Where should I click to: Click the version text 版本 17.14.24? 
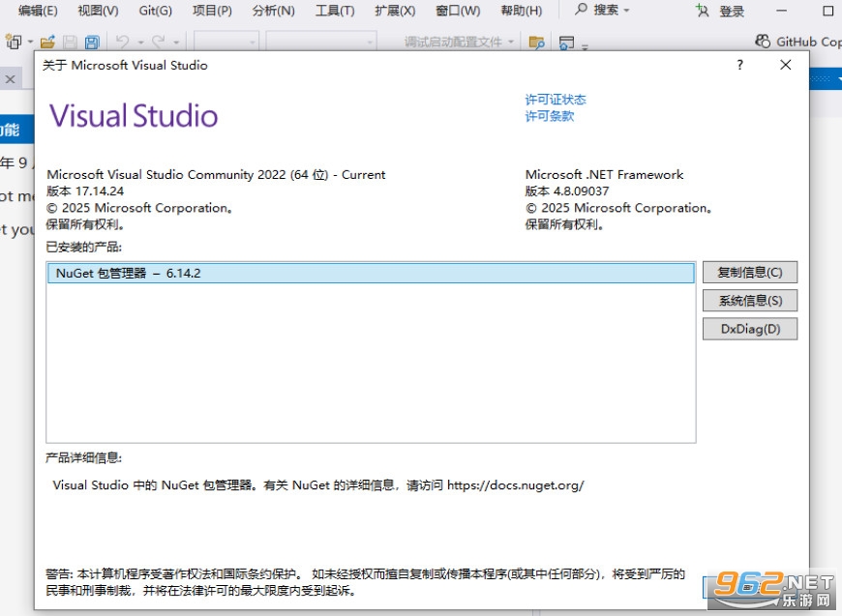pos(85,191)
